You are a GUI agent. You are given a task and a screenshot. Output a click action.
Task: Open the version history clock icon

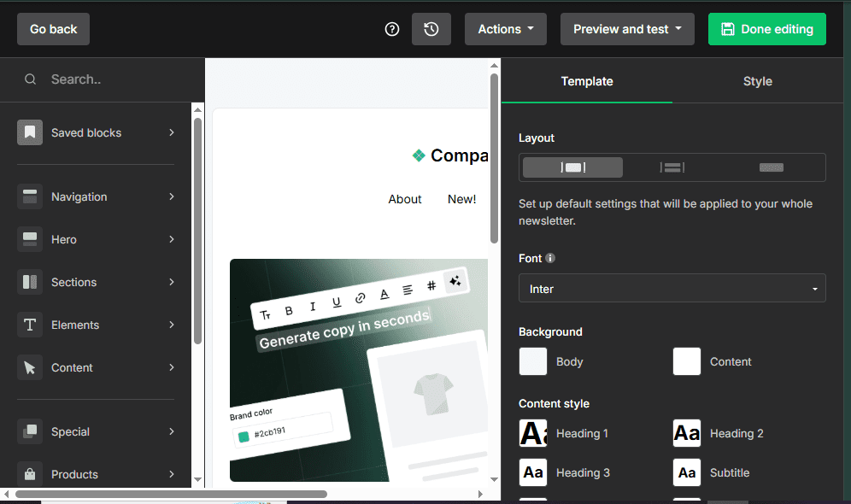pyautogui.click(x=431, y=29)
